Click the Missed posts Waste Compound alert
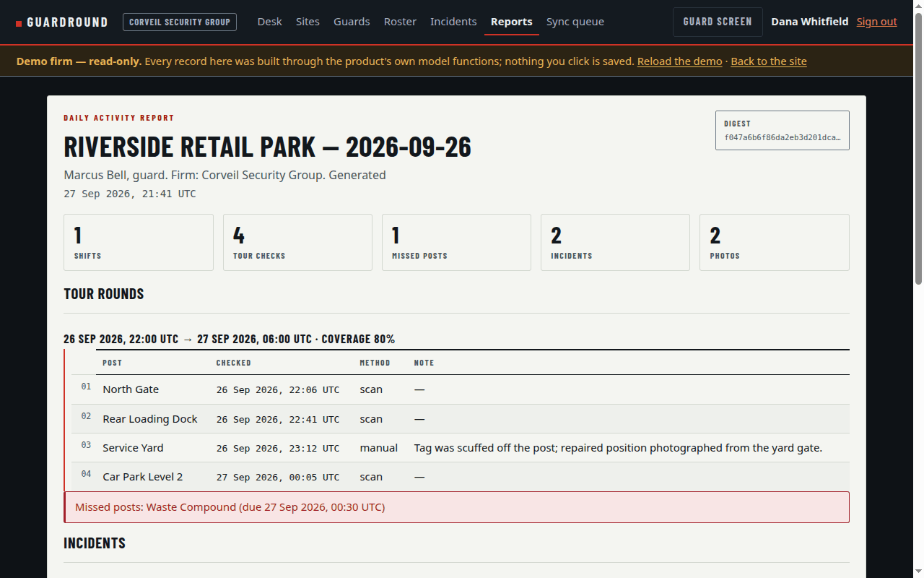Viewport: 924px width, 578px height. tap(457, 507)
